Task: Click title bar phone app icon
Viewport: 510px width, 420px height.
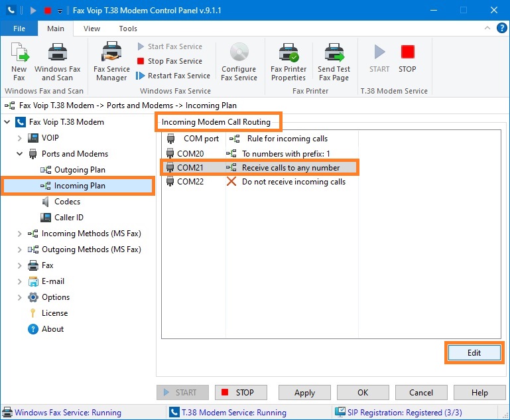Action: [x=11, y=11]
